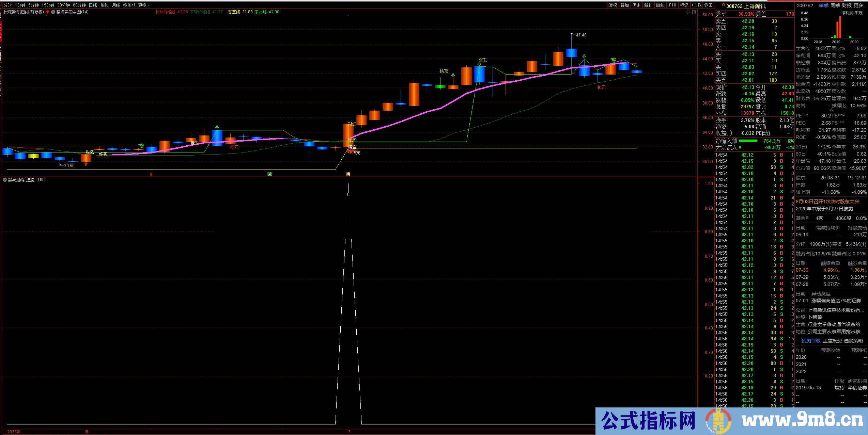Screen dimensions: 868x435
Task: Click the red up arrow beside 上海瀚讯 title
Action: tap(48, 12)
